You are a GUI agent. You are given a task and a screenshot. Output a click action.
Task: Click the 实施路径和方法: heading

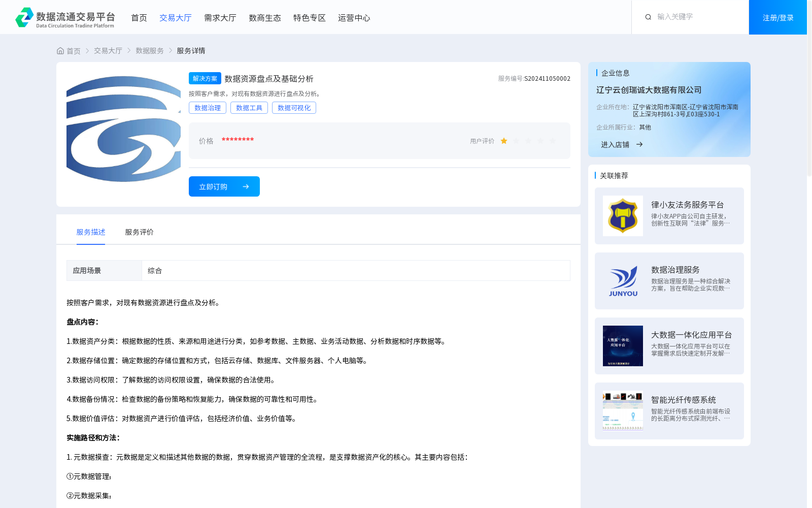click(93, 438)
